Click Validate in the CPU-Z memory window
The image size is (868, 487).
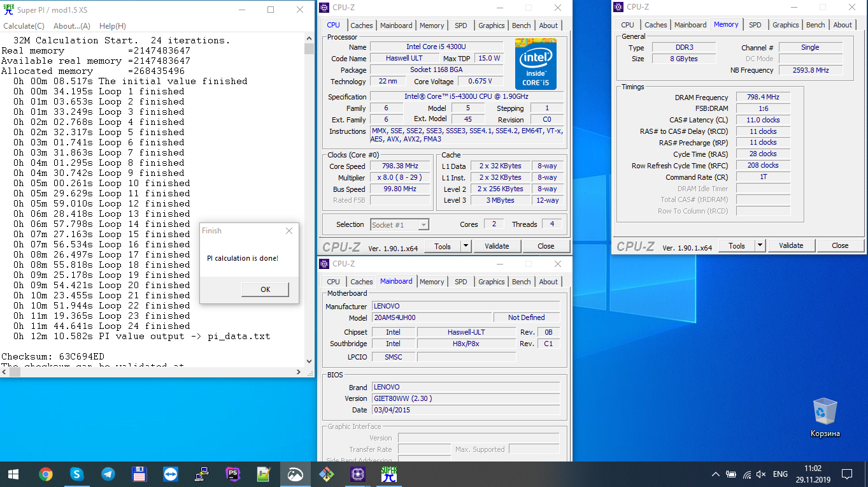coord(791,245)
